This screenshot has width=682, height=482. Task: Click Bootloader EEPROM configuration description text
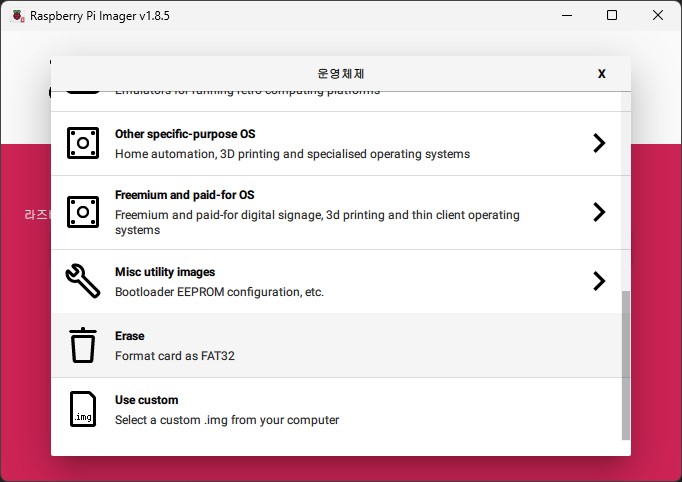[219, 292]
